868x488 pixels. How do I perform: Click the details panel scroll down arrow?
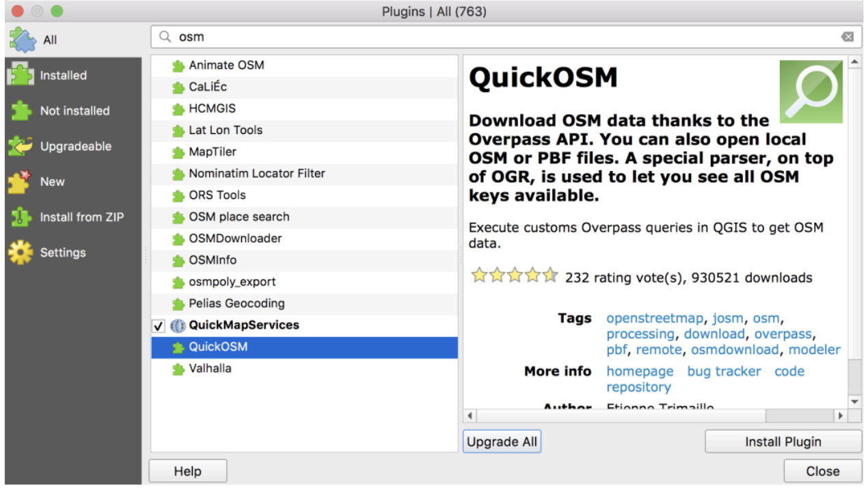(854, 402)
